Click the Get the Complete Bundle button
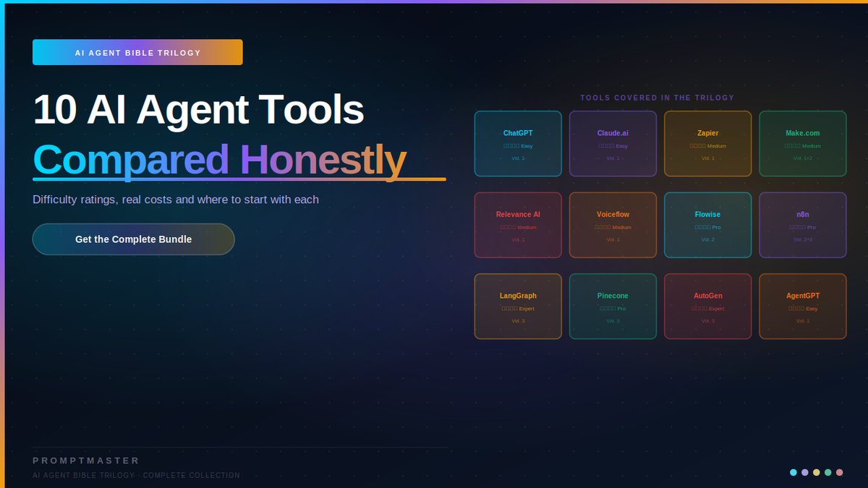868x488 pixels. [x=134, y=239]
